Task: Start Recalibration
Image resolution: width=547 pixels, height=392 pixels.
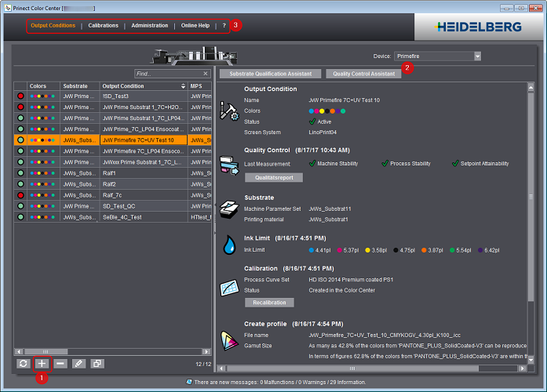Action: coord(269,303)
